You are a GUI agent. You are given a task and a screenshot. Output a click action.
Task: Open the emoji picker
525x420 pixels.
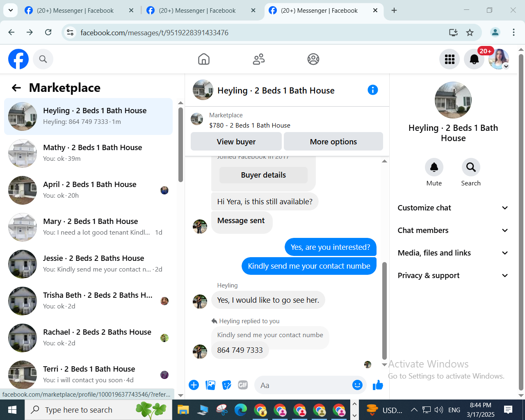pos(358,385)
